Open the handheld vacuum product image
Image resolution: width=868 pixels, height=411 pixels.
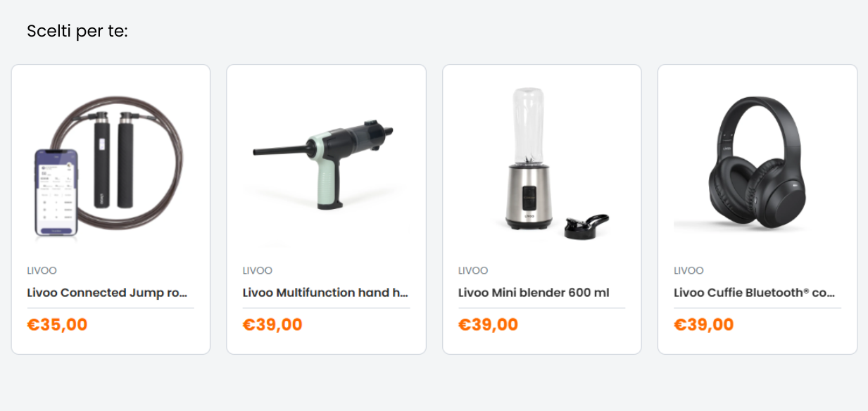[x=326, y=167]
